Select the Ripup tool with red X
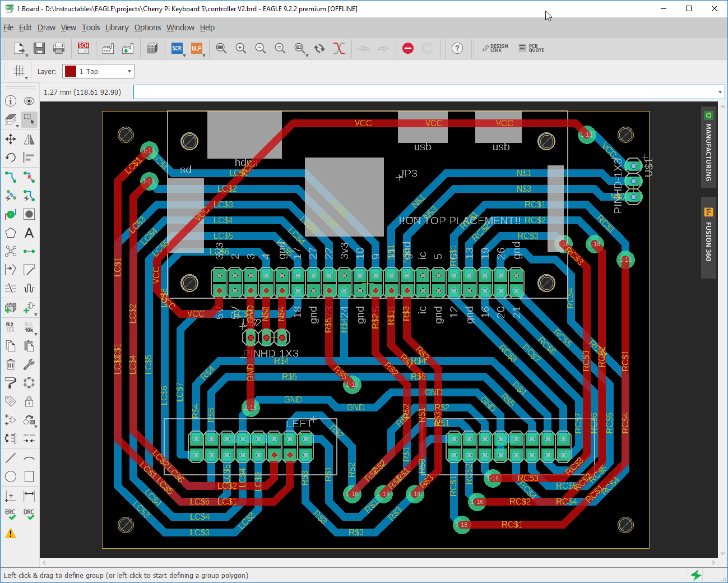728x583 pixels. click(29, 177)
